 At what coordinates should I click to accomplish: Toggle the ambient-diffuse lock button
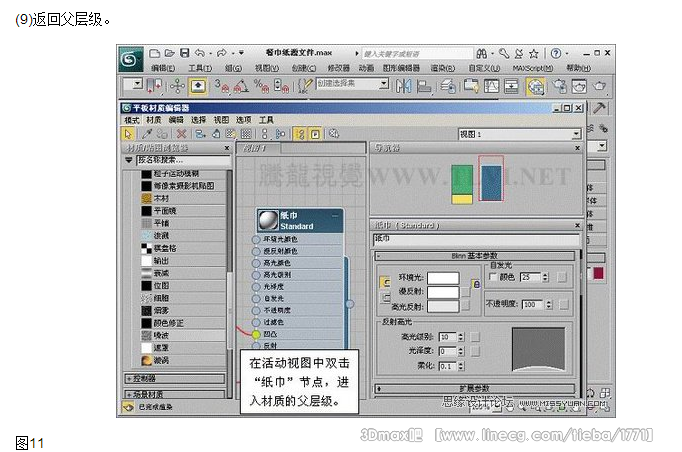point(476,284)
